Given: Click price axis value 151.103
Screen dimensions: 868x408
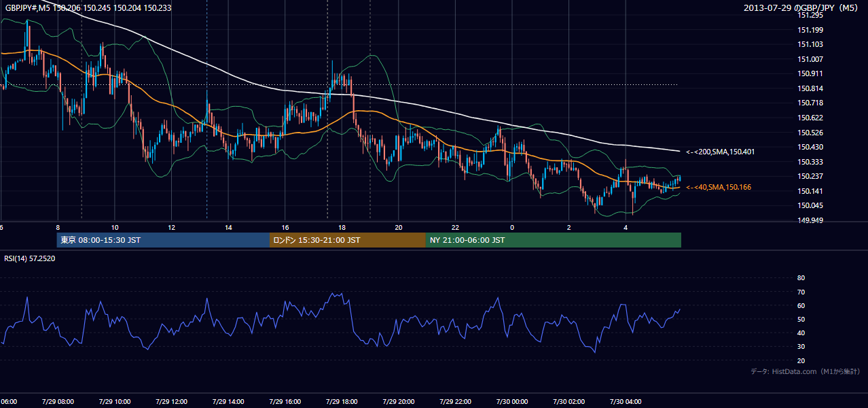Looking at the screenshot, I should pos(811,44).
